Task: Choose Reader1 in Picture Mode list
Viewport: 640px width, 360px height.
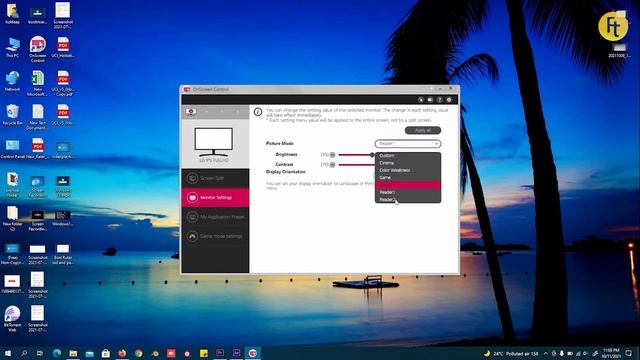Action: point(408,192)
